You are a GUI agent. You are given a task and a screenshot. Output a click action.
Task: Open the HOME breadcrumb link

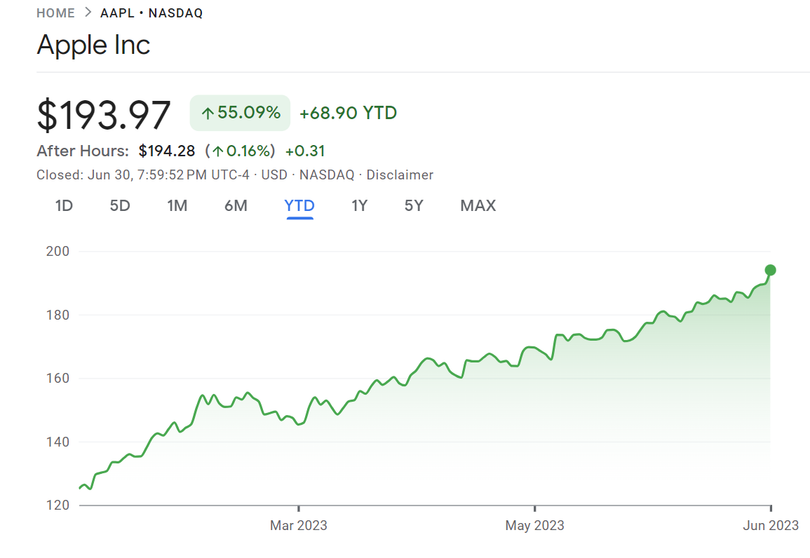(x=55, y=13)
